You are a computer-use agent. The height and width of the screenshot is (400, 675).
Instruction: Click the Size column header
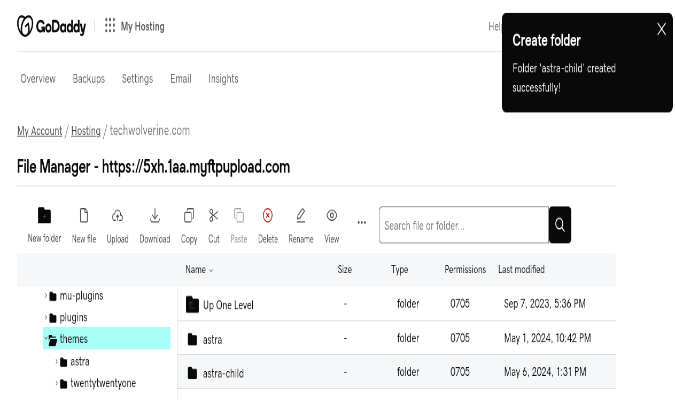point(345,270)
